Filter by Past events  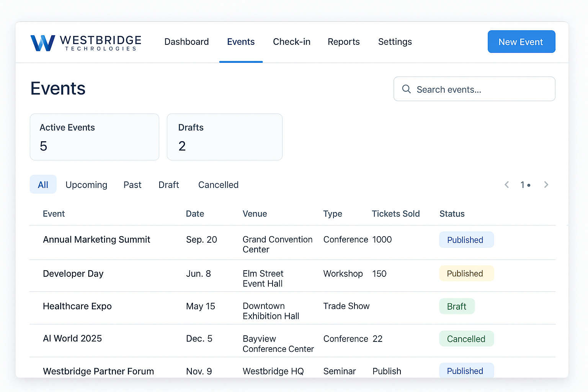[x=132, y=185]
